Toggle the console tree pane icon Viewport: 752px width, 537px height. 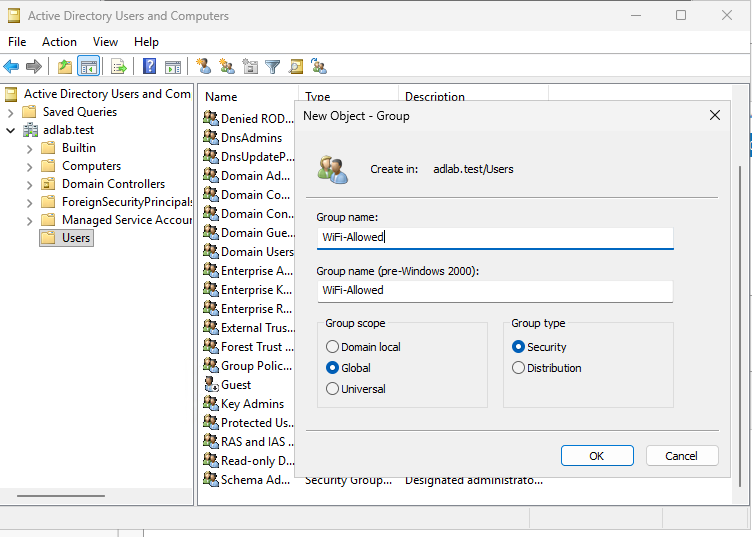click(89, 66)
